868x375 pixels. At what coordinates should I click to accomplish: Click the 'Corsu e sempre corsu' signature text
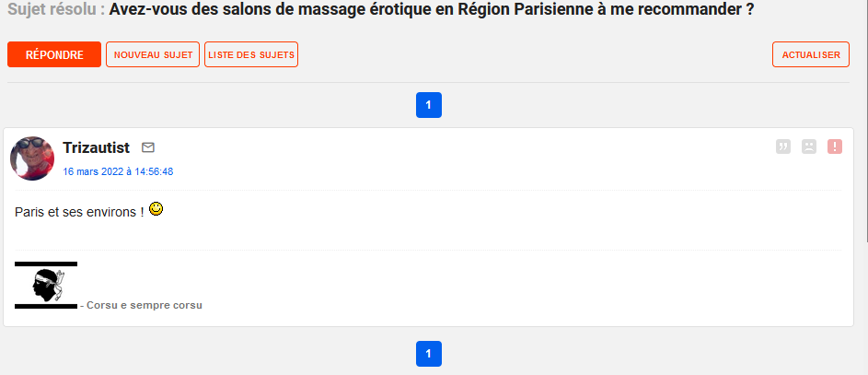click(x=145, y=305)
